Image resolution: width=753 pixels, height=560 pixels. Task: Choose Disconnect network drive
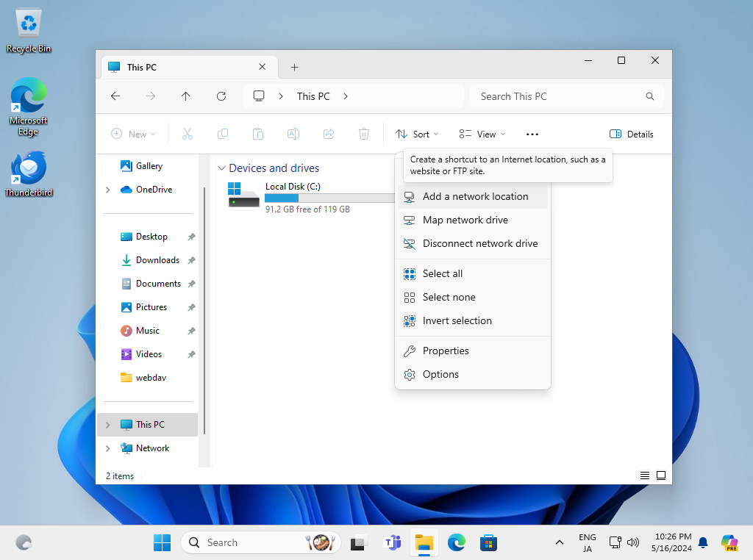[473, 243]
